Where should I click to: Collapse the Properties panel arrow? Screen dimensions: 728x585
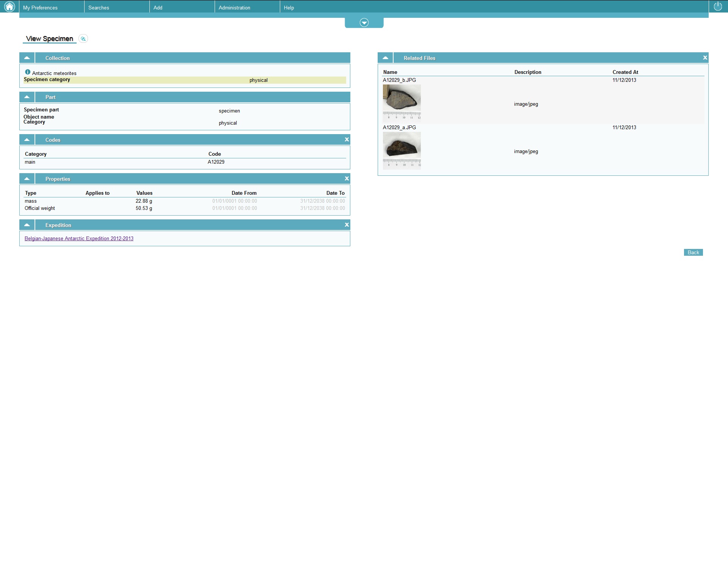click(27, 179)
